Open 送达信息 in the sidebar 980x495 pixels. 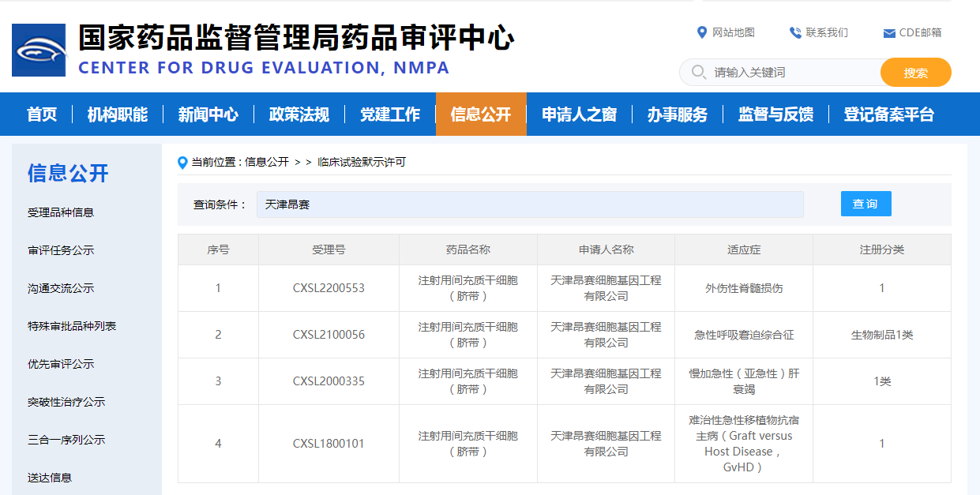(x=50, y=478)
